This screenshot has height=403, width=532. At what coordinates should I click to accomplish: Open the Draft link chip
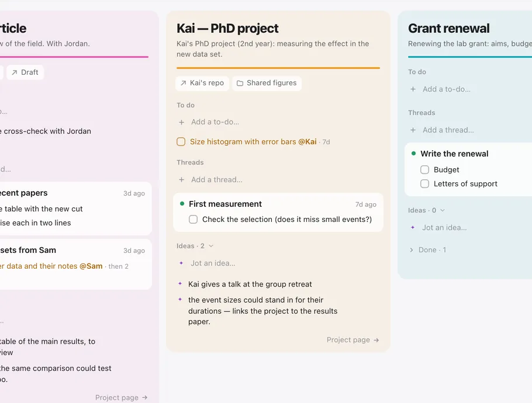tap(25, 72)
